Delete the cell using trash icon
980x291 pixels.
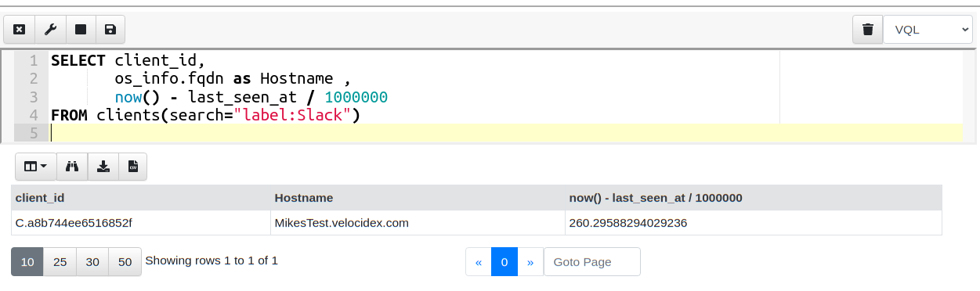click(868, 30)
